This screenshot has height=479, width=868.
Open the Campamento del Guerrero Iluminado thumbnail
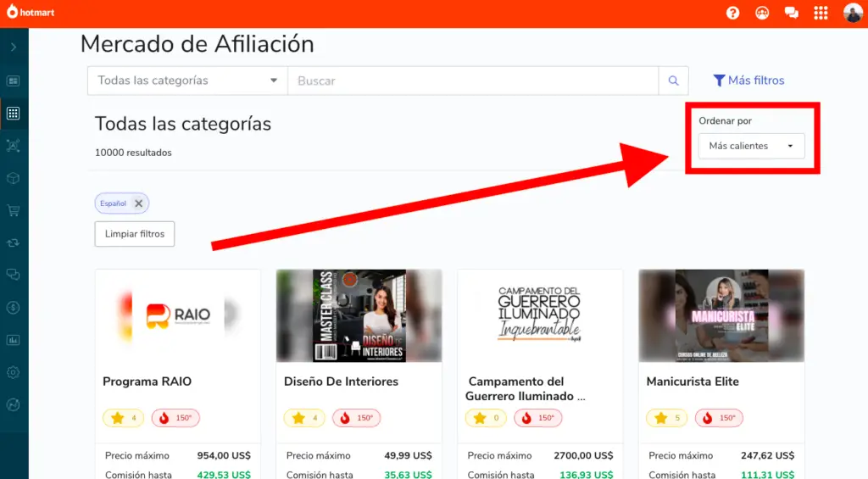click(540, 315)
